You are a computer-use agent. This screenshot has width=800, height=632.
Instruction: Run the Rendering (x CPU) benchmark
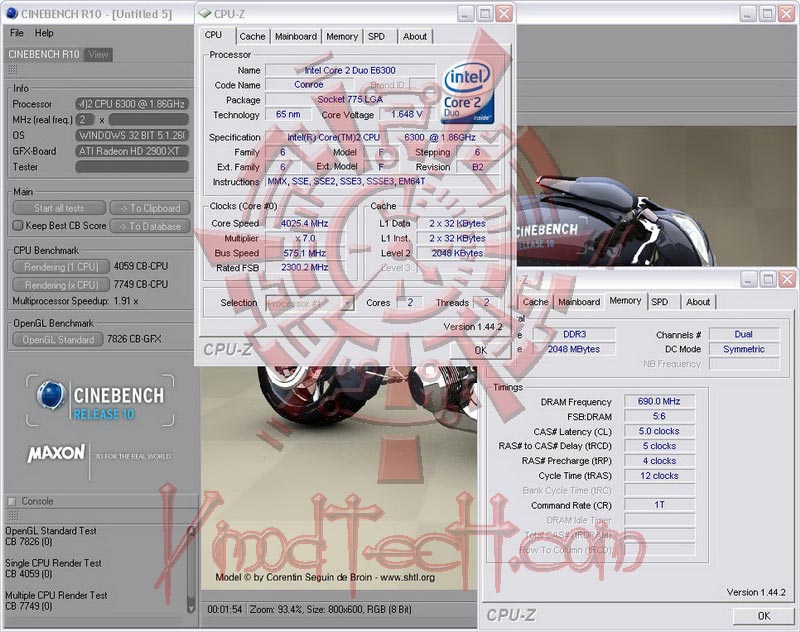click(x=61, y=285)
